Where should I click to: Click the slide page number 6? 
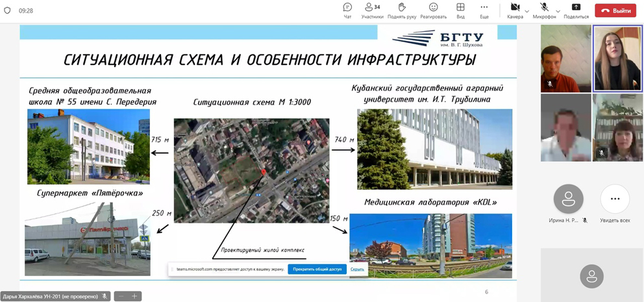point(487,292)
